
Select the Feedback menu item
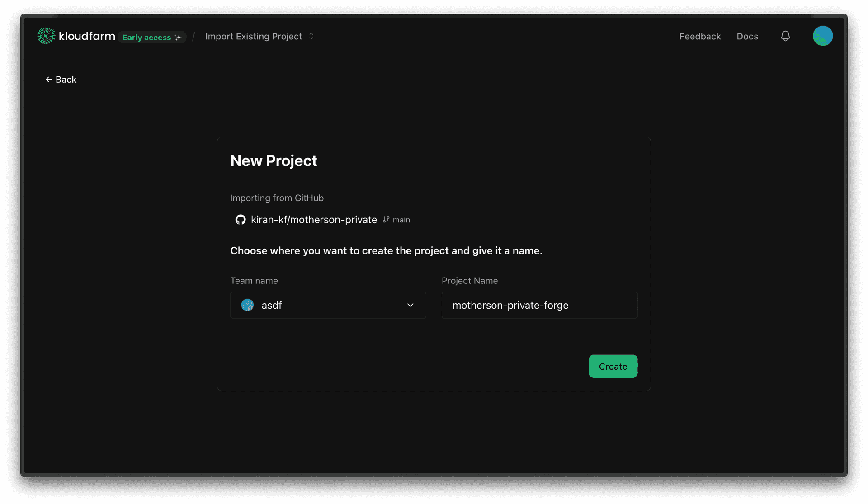(700, 36)
